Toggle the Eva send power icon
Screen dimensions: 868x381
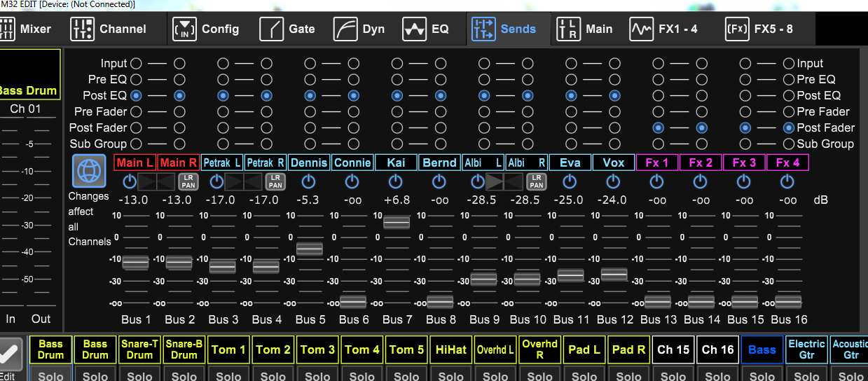coord(570,182)
